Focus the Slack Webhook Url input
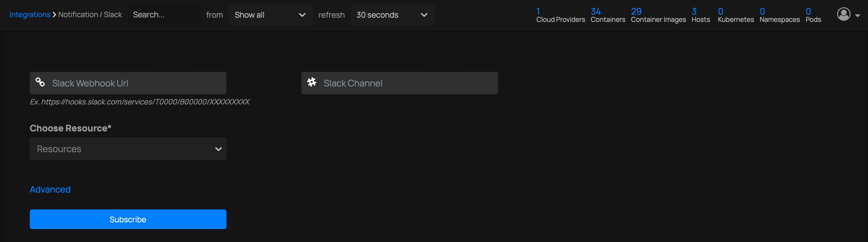This screenshot has height=242, width=868. click(128, 83)
